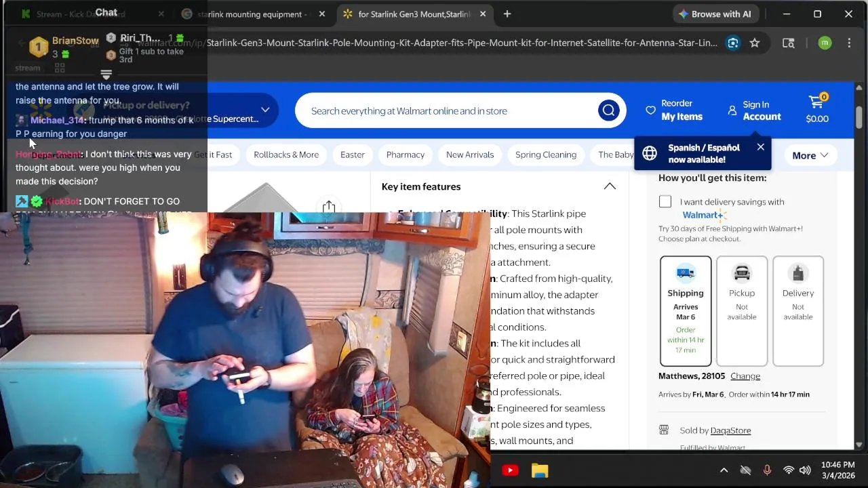This screenshot has height=488, width=868.
Task: Select the Shipping fulfillment option
Action: (x=686, y=311)
